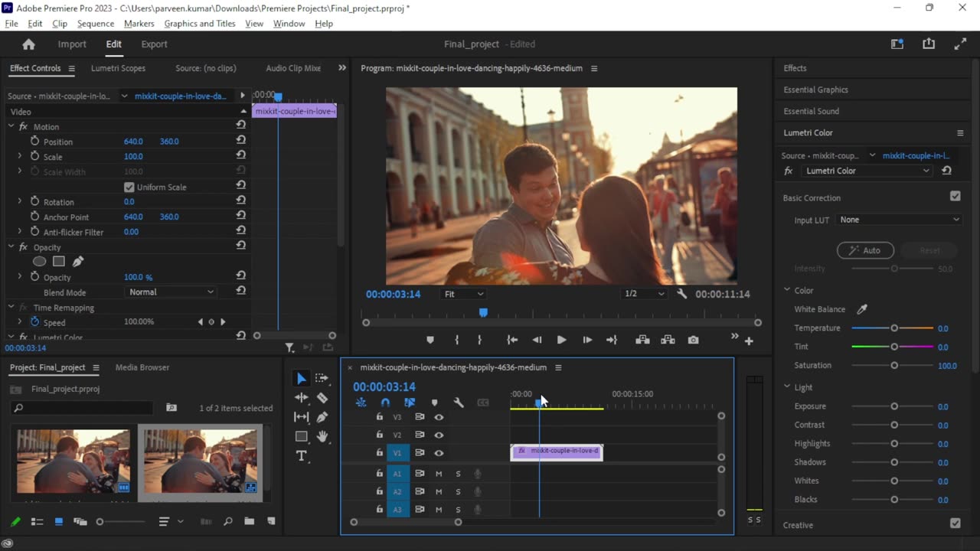
Task: Switch to the Export workspace tab
Action: click(x=154, y=44)
